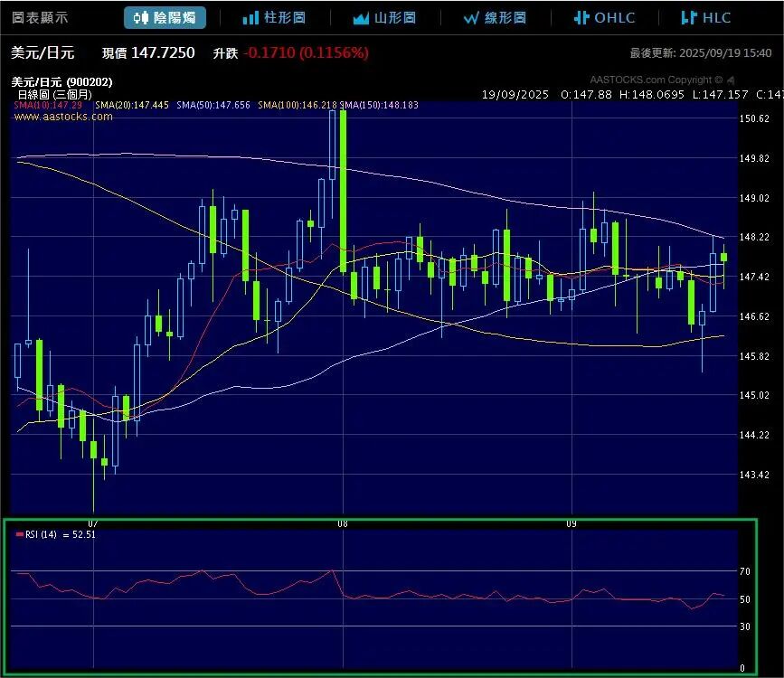This screenshot has width=784, height=678.
Task: Click the H:148.0695 high value
Action: click(651, 95)
